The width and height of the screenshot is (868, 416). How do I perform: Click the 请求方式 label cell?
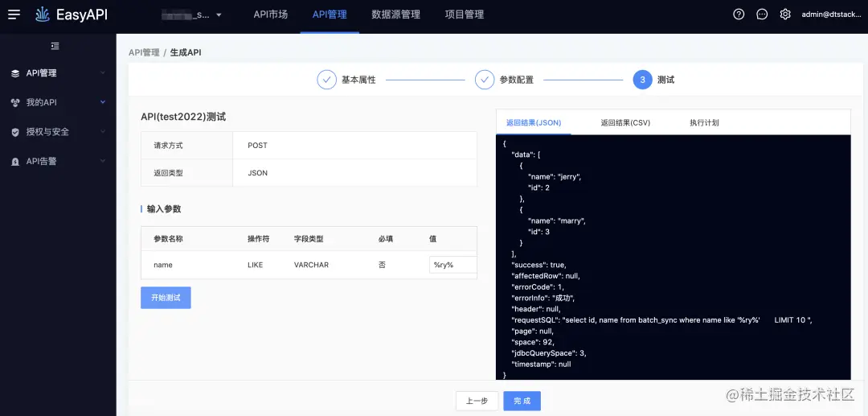187,146
